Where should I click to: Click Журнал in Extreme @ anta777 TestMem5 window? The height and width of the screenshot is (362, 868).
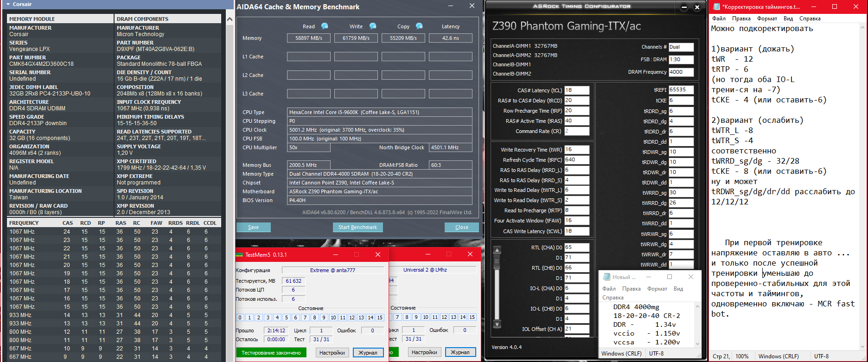click(x=368, y=353)
